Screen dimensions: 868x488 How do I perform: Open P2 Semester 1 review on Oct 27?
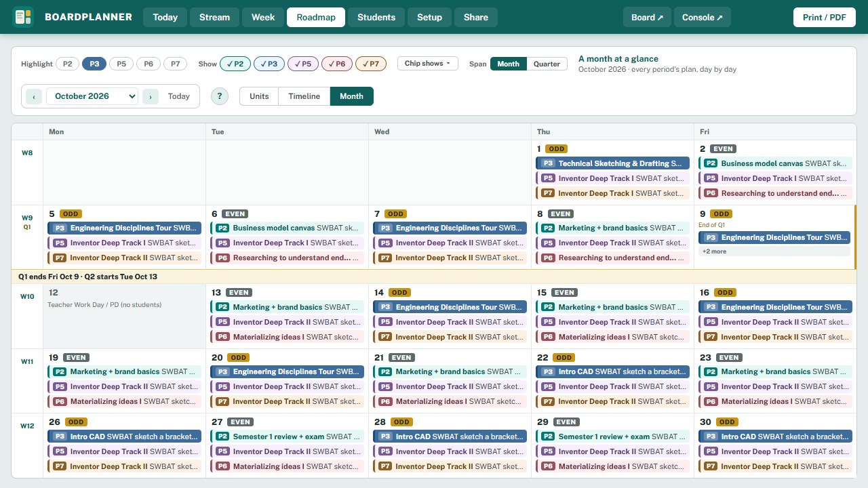[288, 436]
